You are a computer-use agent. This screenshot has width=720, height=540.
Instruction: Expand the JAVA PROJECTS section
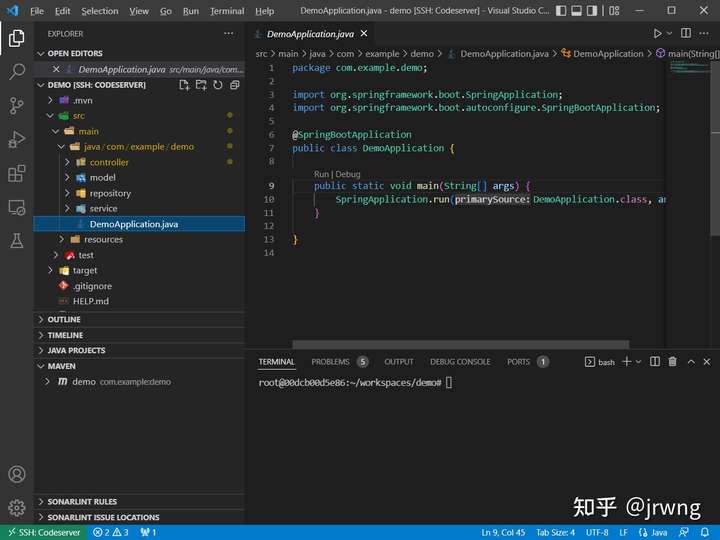click(x=139, y=350)
